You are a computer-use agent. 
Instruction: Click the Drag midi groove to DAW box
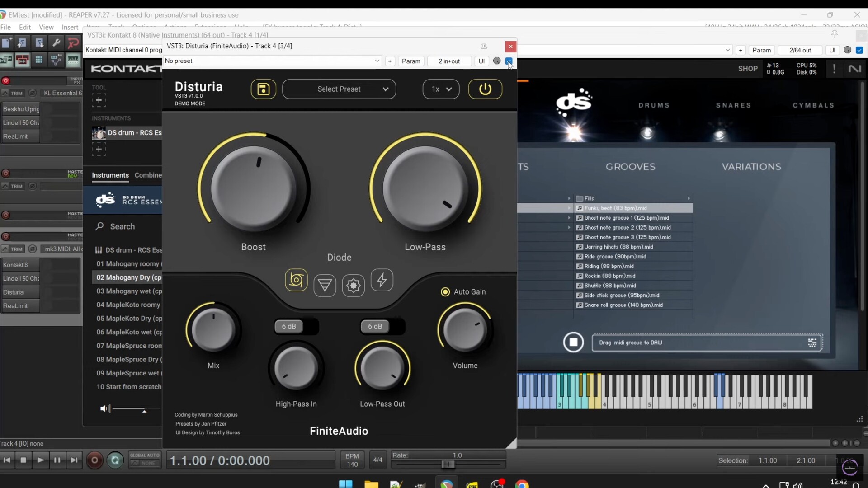[x=707, y=343]
